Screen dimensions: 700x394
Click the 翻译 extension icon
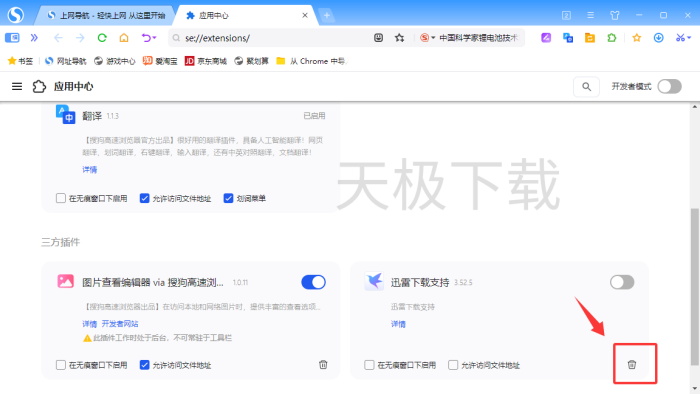[66, 114]
